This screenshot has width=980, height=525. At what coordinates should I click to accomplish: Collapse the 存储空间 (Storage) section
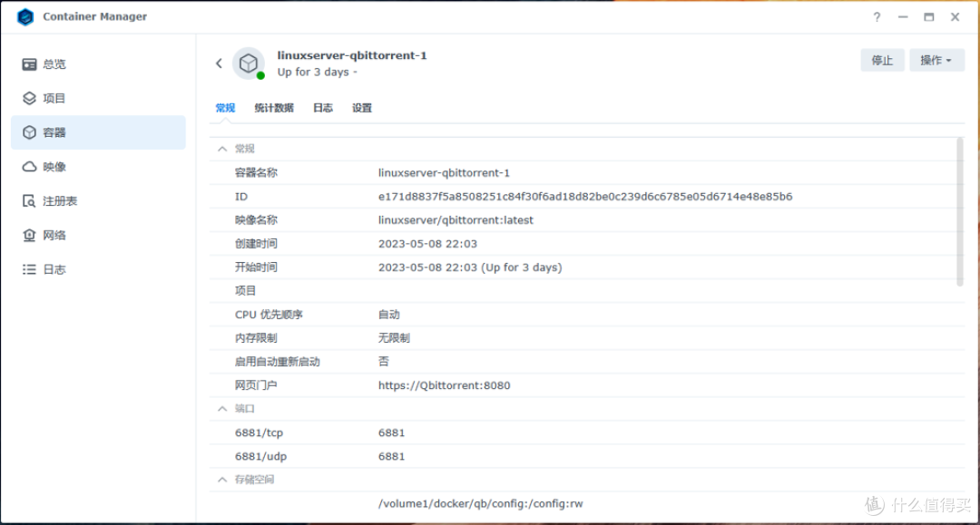click(222, 480)
